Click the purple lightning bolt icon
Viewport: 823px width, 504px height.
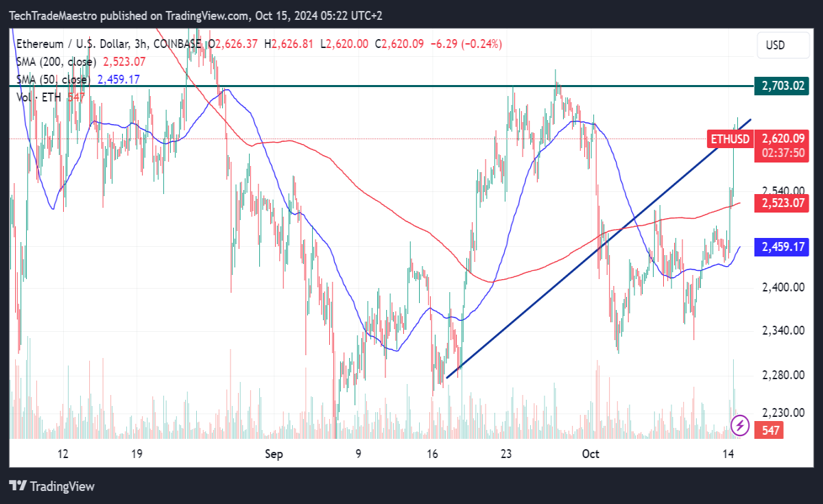[x=740, y=425]
